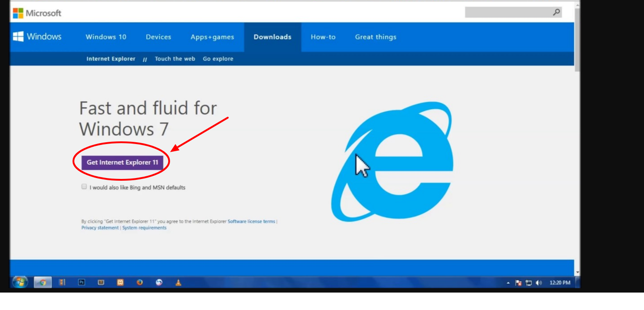Image resolution: width=644 pixels, height=310 pixels.
Task: Click the Show desktop strip beside the clock
Action: pos(578,282)
